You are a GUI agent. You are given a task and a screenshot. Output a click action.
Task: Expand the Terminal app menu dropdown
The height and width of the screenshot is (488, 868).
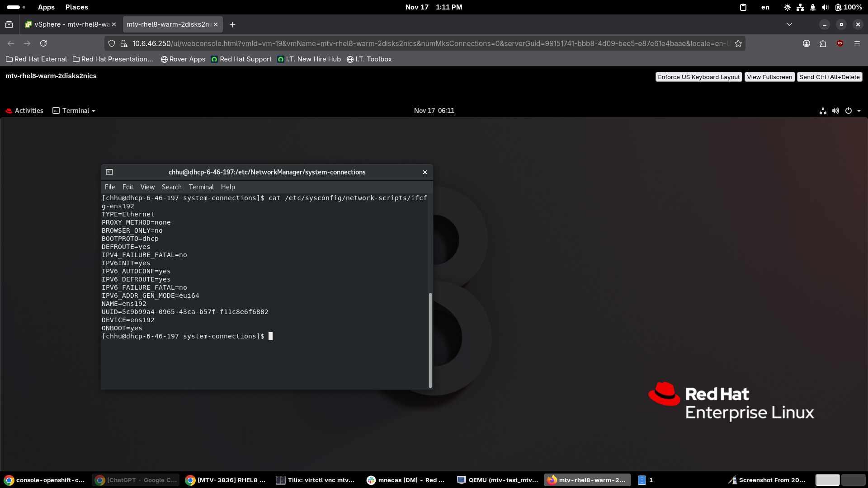(75, 111)
